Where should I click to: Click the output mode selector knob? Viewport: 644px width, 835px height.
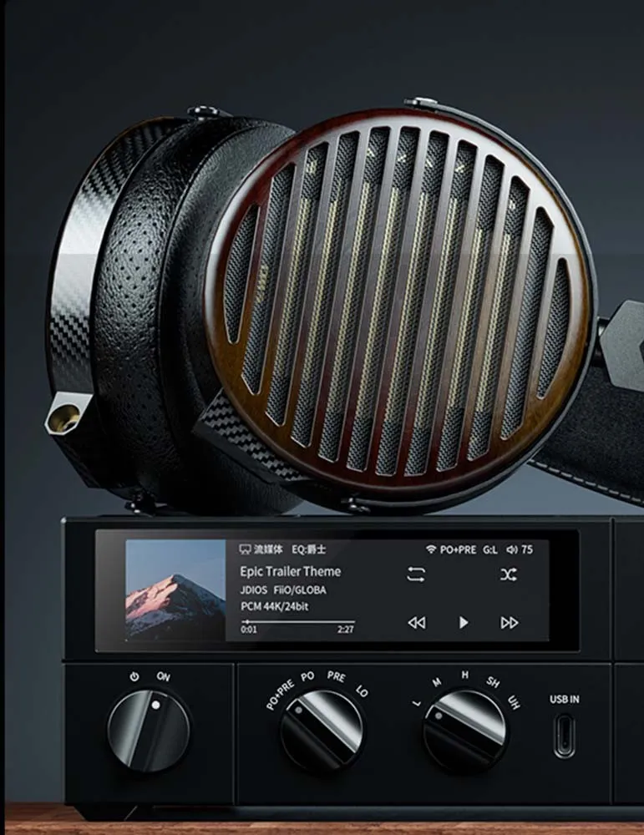pyautogui.click(x=322, y=731)
